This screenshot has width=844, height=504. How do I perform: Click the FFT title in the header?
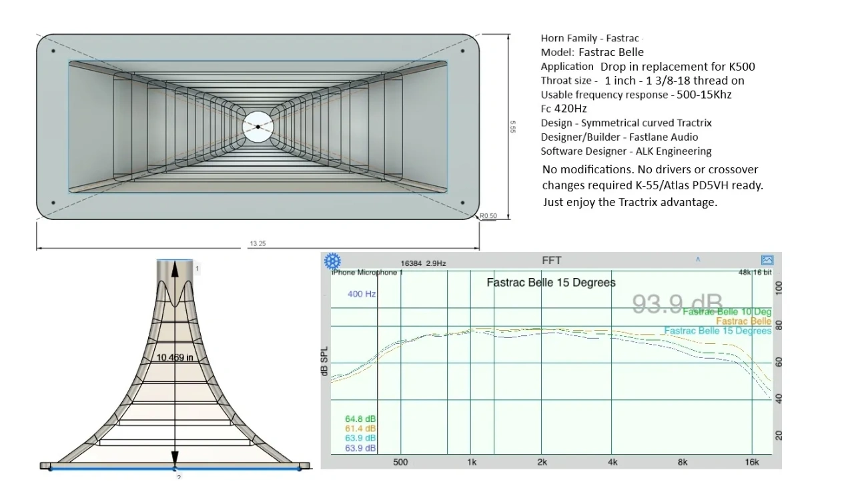pyautogui.click(x=552, y=260)
